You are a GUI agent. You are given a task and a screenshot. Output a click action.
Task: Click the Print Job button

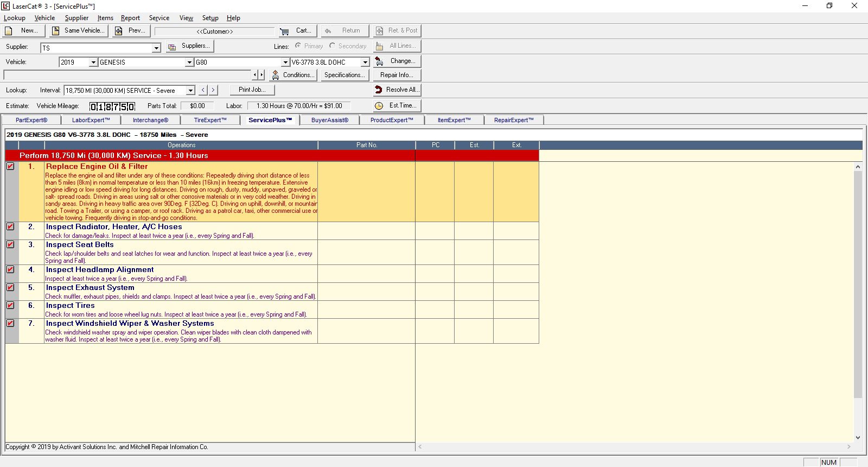pos(252,90)
